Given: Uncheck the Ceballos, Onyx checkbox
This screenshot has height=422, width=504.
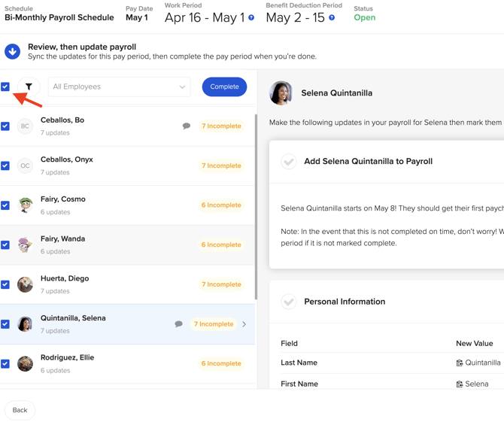Looking at the screenshot, I should [x=5, y=165].
